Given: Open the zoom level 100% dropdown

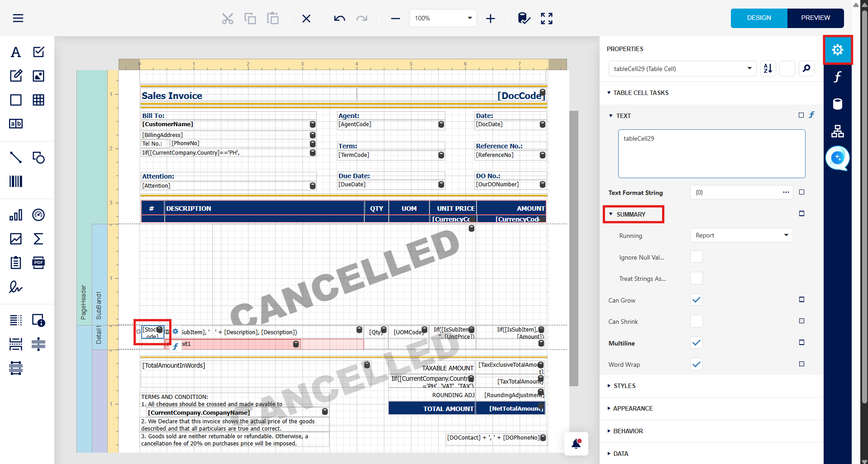Looking at the screenshot, I should [443, 18].
